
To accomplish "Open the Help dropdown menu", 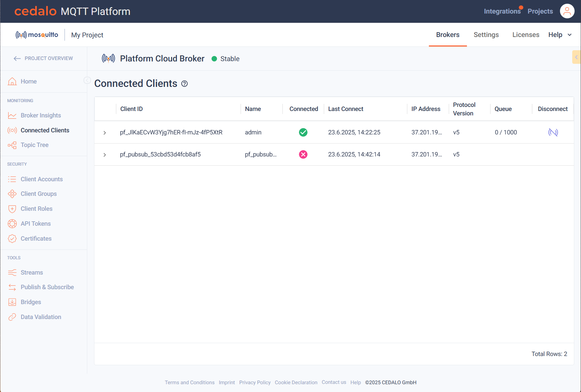I will 560,35.
